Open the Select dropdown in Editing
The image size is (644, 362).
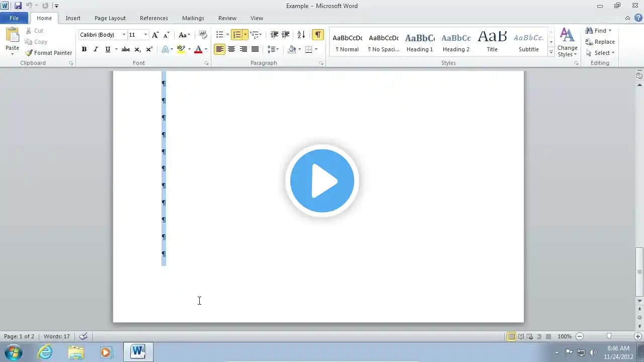(600, 53)
